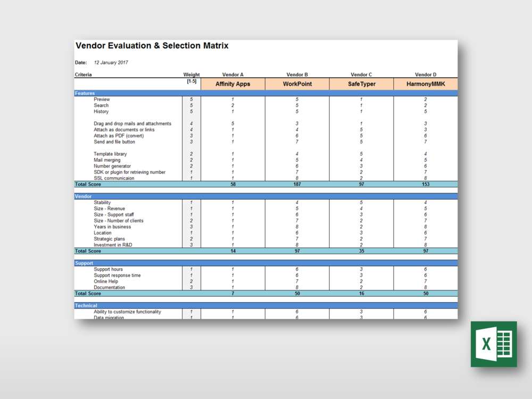The image size is (532, 399).
Task: Select the SafeTyper vendor name cell
Action: click(361, 84)
